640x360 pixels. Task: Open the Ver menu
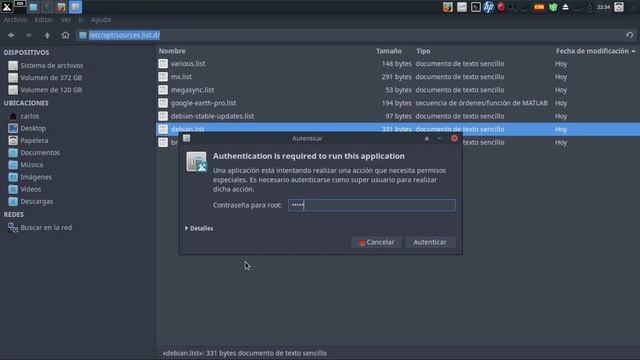tap(66, 20)
